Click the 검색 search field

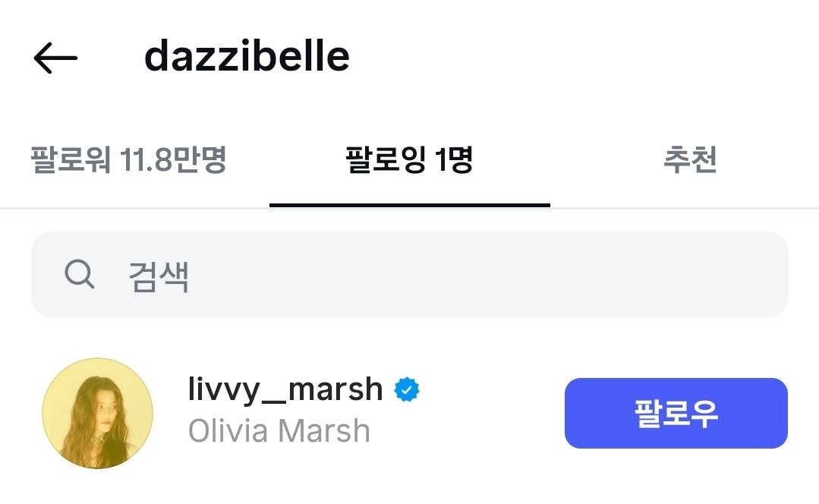(x=410, y=275)
